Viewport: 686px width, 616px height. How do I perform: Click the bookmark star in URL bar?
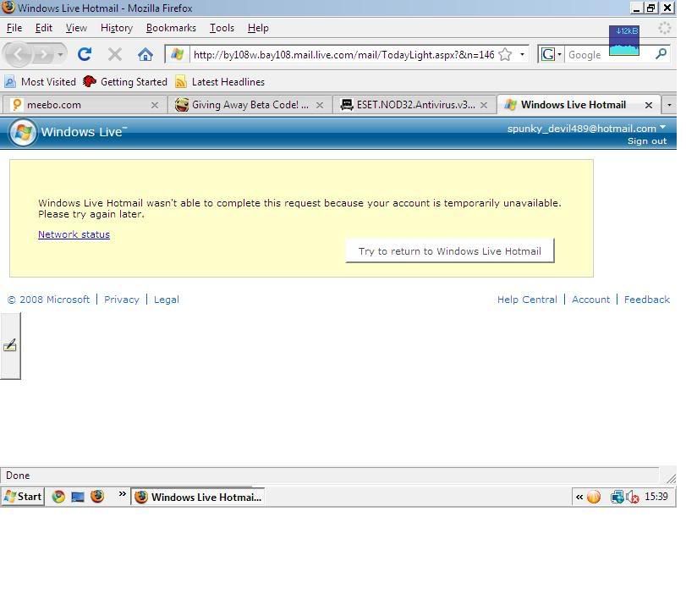[505, 54]
